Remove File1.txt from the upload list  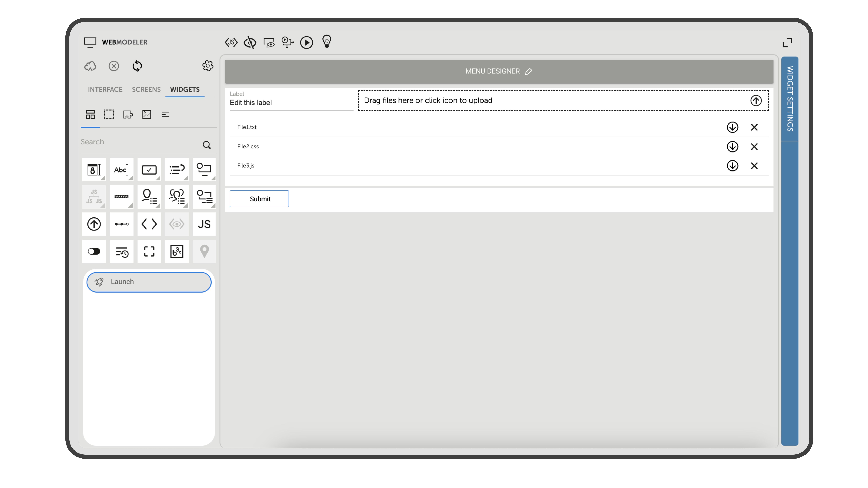754,127
